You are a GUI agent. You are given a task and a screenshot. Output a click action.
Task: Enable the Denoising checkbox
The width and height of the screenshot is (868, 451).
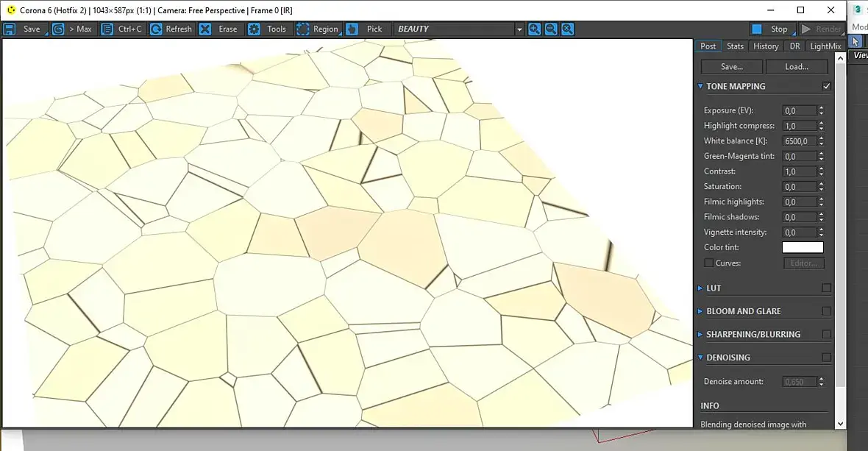827,358
